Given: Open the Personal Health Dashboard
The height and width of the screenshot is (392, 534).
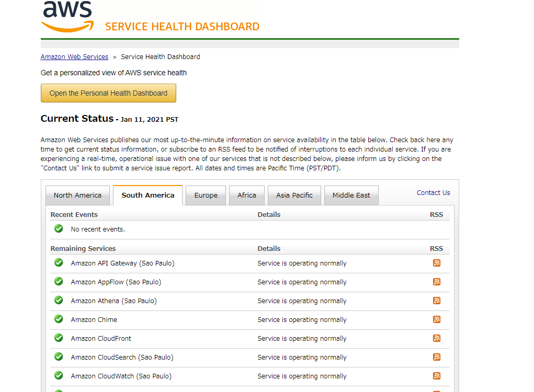Looking at the screenshot, I should click(x=108, y=93).
